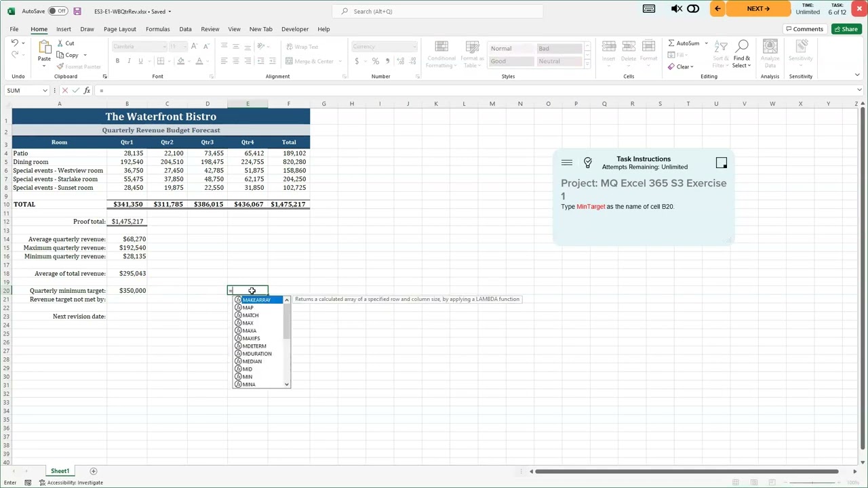Select the Proof total value $1,475,217
Screen dimensions: 868x488
coord(127,222)
